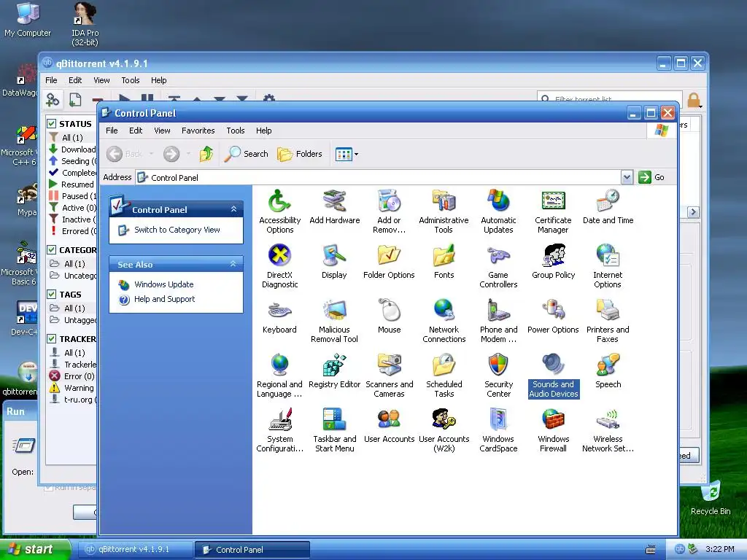Open qBittorrent Help menu
Viewport: 747px width, 560px height.
[158, 80]
